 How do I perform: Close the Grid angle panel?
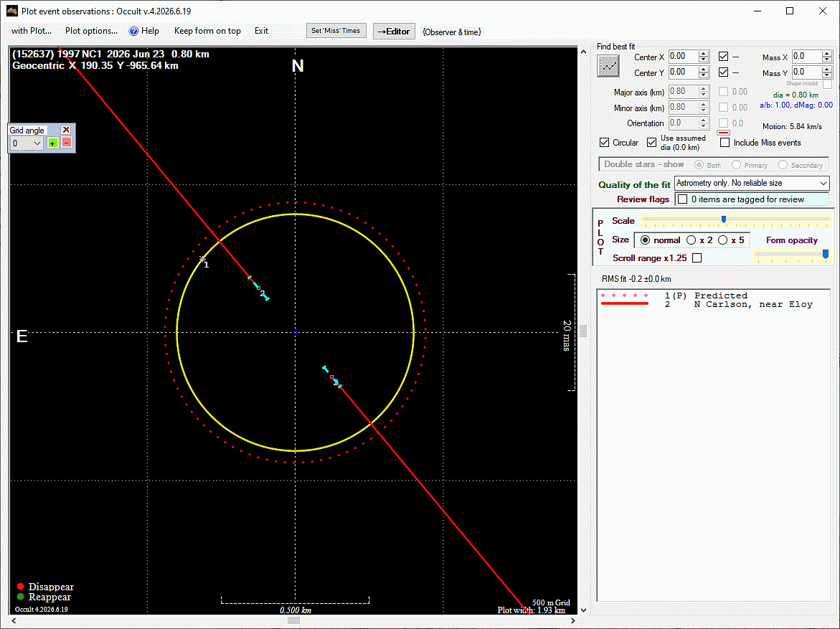(x=66, y=130)
